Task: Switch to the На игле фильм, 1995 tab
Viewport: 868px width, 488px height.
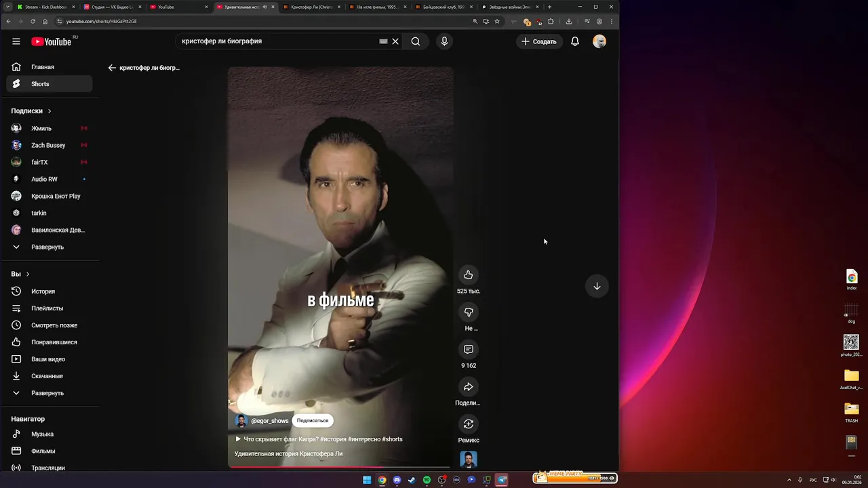Action: [x=378, y=7]
